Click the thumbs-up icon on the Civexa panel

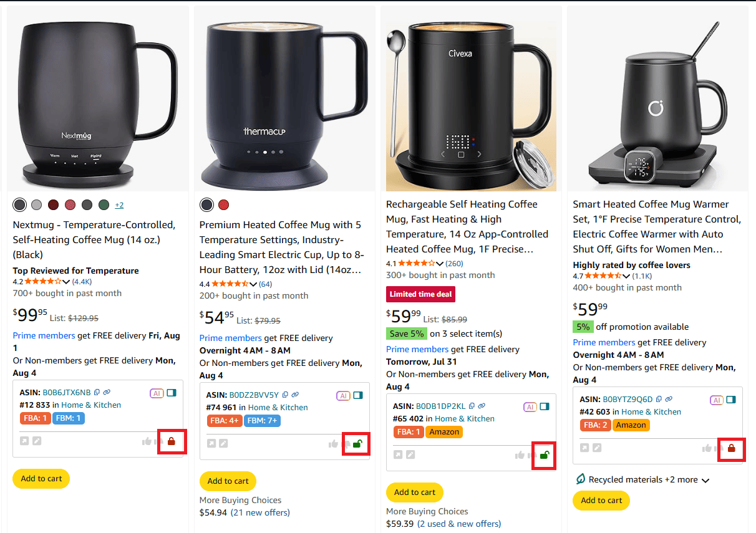click(x=520, y=454)
